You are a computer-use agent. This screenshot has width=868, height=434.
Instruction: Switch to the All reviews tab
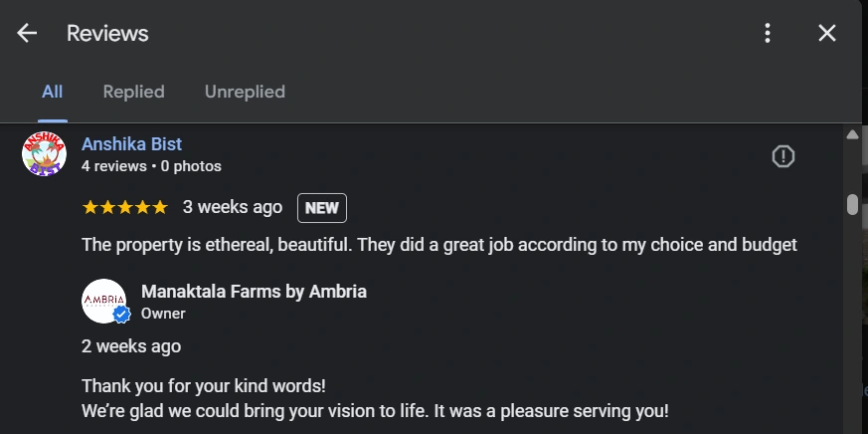tap(52, 92)
